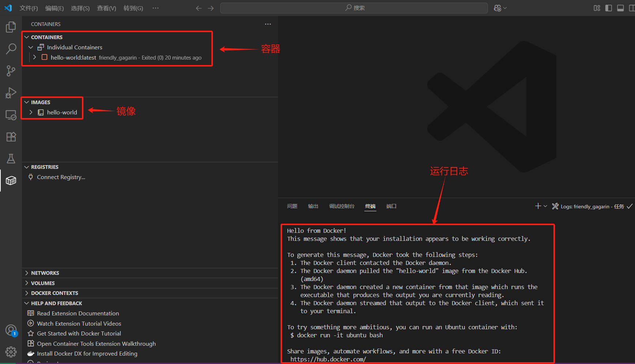Open the overflow menu ellipsis in menubar
Image resolution: width=635 pixels, height=364 pixels.
tap(155, 8)
